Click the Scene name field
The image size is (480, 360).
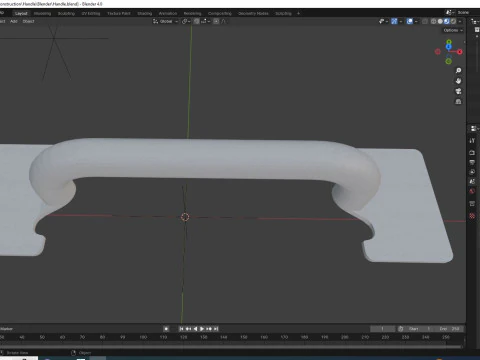[x=468, y=13]
